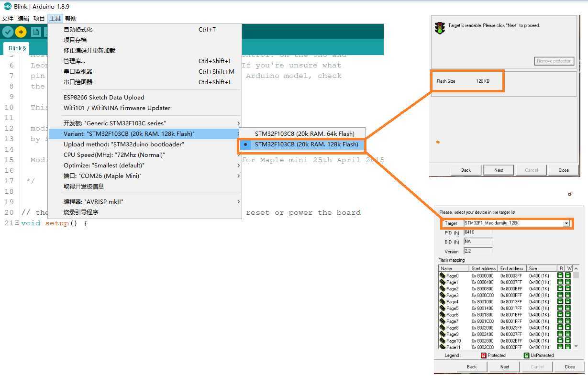This screenshot has width=588, height=376.
Task: Launch 串口绘图器 from the menu
Action: [144, 82]
